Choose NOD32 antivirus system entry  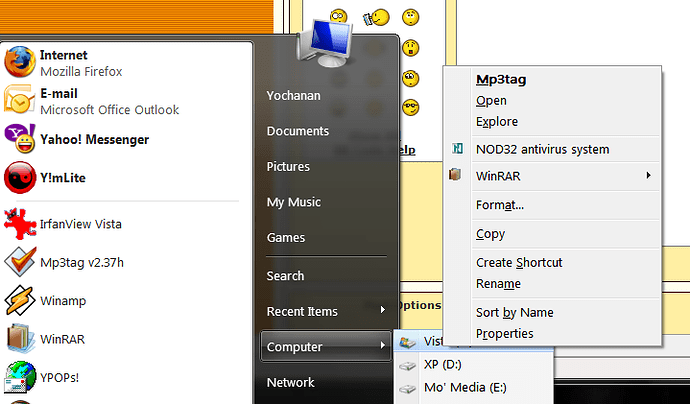pyautogui.click(x=542, y=149)
